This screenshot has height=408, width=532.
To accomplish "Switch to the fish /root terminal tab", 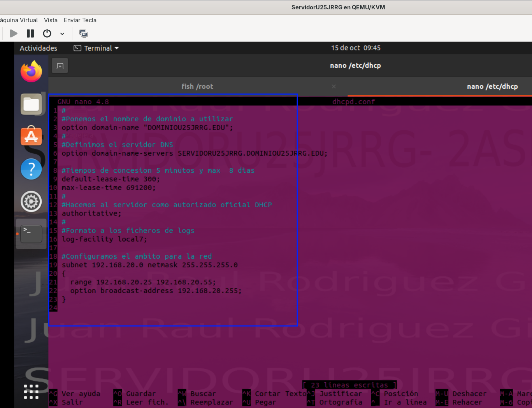I will tap(197, 86).
